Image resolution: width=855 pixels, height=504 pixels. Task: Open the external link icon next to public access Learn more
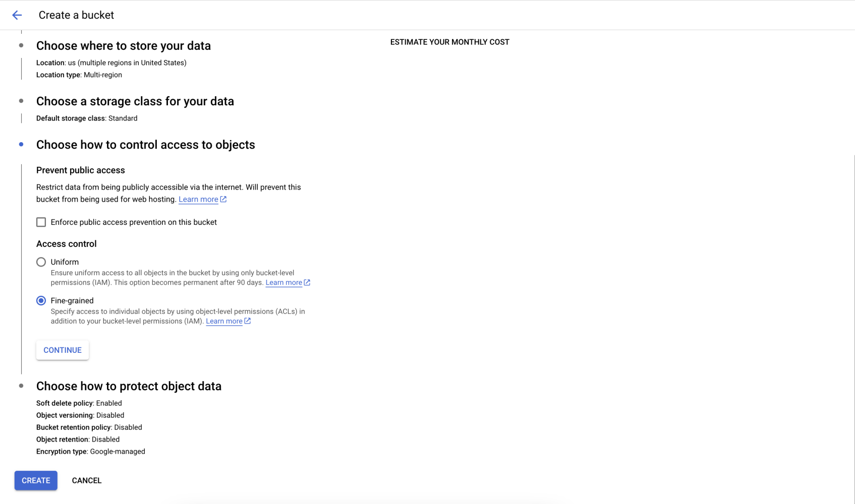(223, 199)
